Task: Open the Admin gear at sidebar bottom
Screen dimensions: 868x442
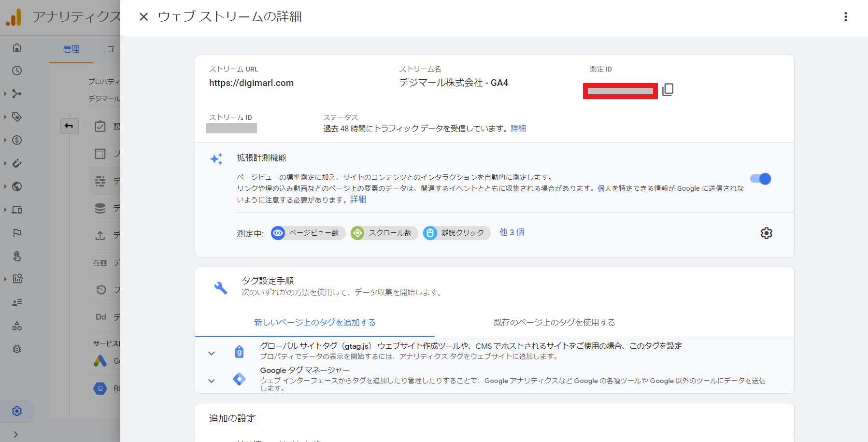Action: point(17,411)
